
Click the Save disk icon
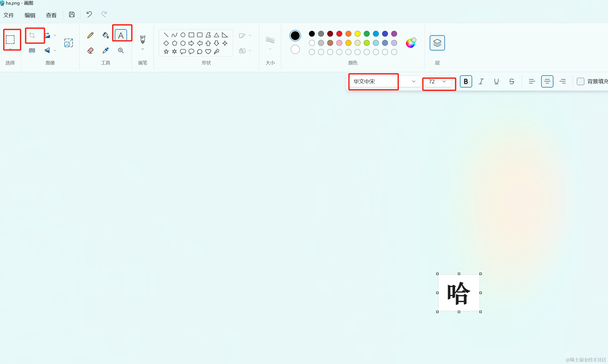tap(72, 14)
